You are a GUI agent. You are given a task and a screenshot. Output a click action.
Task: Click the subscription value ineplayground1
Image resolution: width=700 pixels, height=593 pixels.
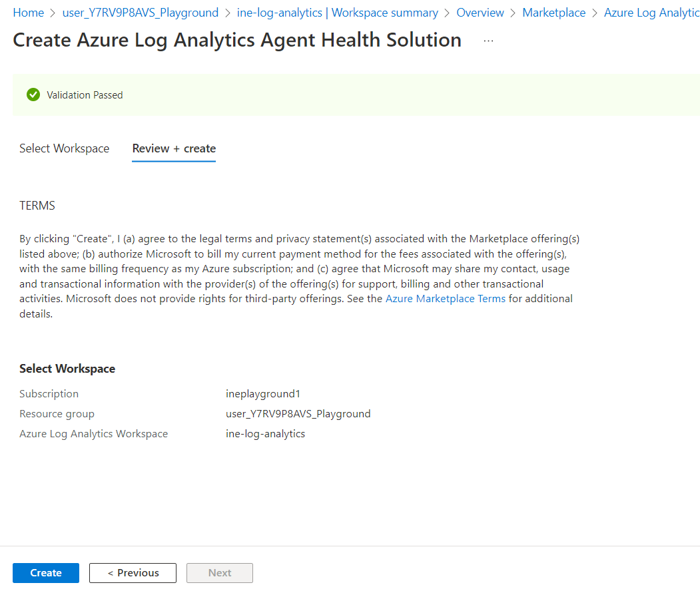[262, 394]
